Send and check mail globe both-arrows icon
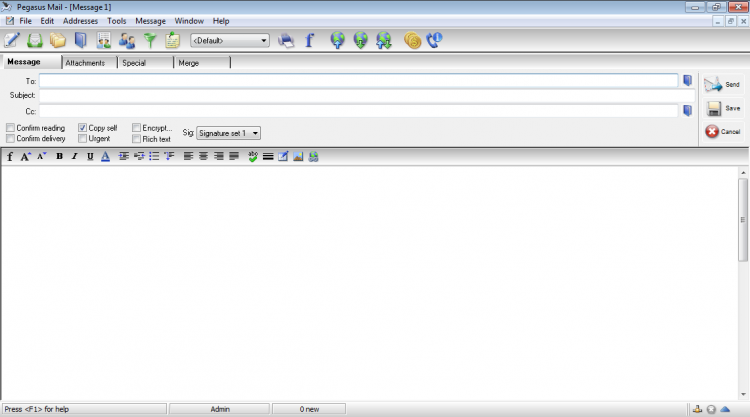Screen dimensions: 750x417 [x=384, y=40]
